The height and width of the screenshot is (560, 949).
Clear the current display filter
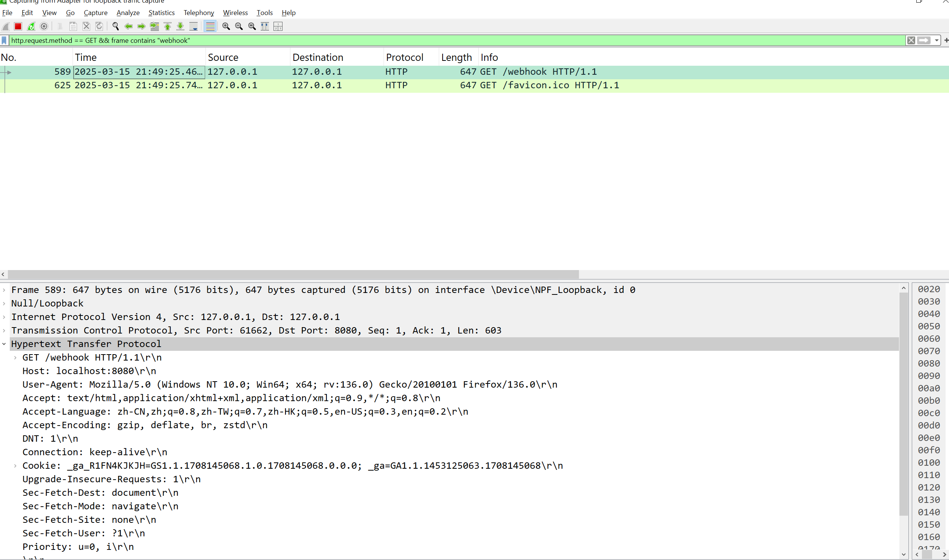tap(912, 41)
